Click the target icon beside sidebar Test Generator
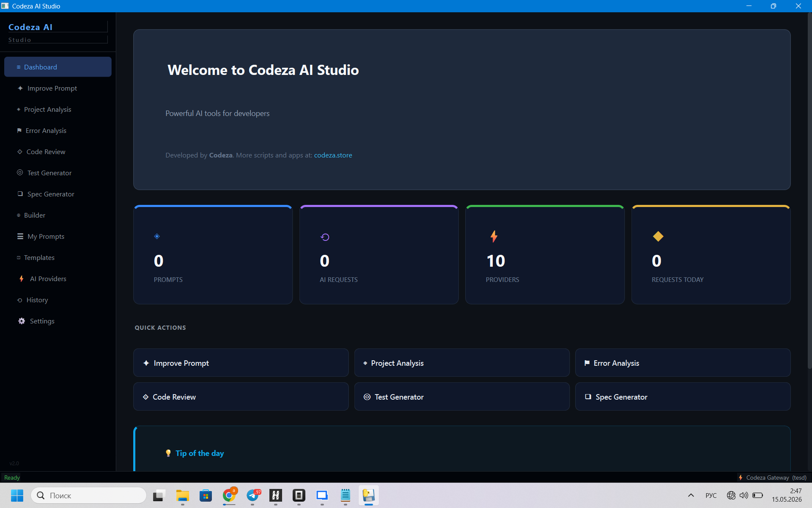 coord(20,172)
